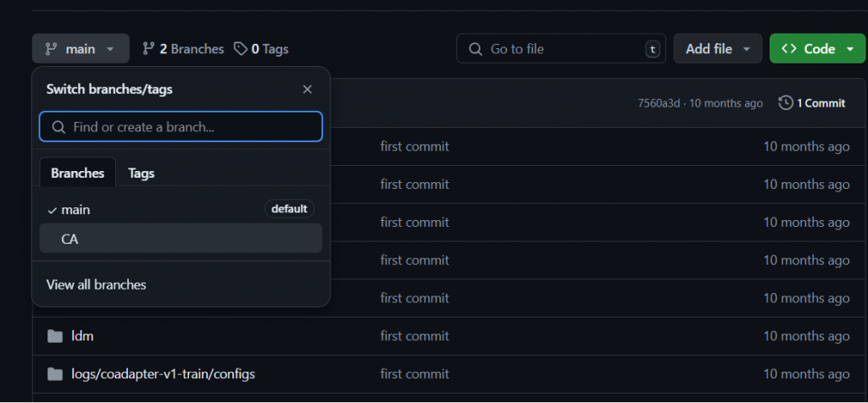Select the Branches tab
The image size is (868, 403).
(77, 173)
